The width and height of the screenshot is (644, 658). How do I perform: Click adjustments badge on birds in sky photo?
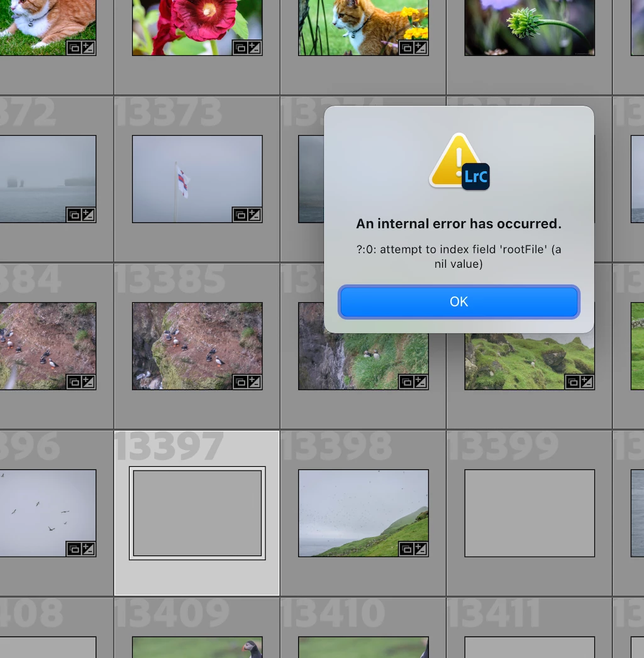point(88,549)
